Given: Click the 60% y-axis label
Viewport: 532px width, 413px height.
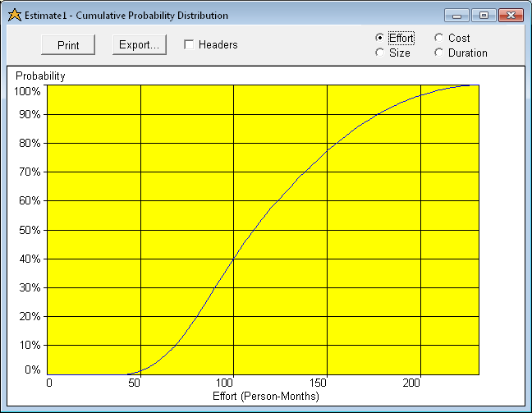Looking at the screenshot, I should (30, 200).
